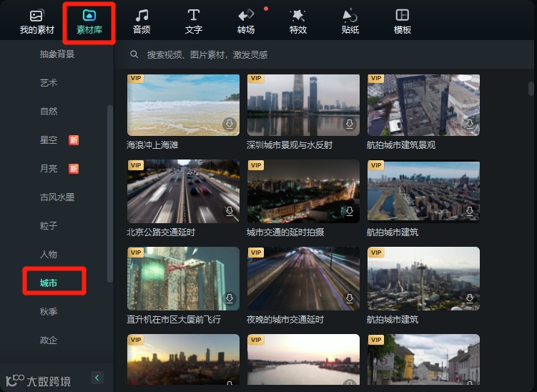Select 星空 category
Viewport: 537px width, 392px height.
(x=49, y=139)
